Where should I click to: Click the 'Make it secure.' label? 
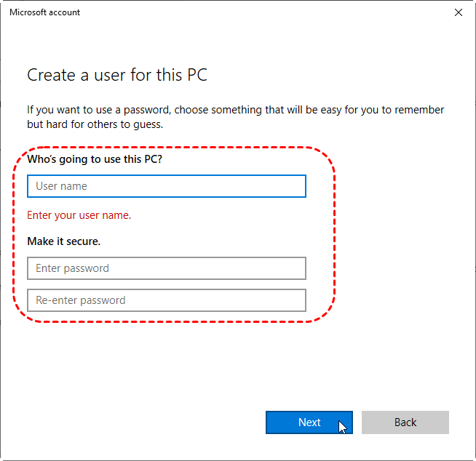click(64, 241)
